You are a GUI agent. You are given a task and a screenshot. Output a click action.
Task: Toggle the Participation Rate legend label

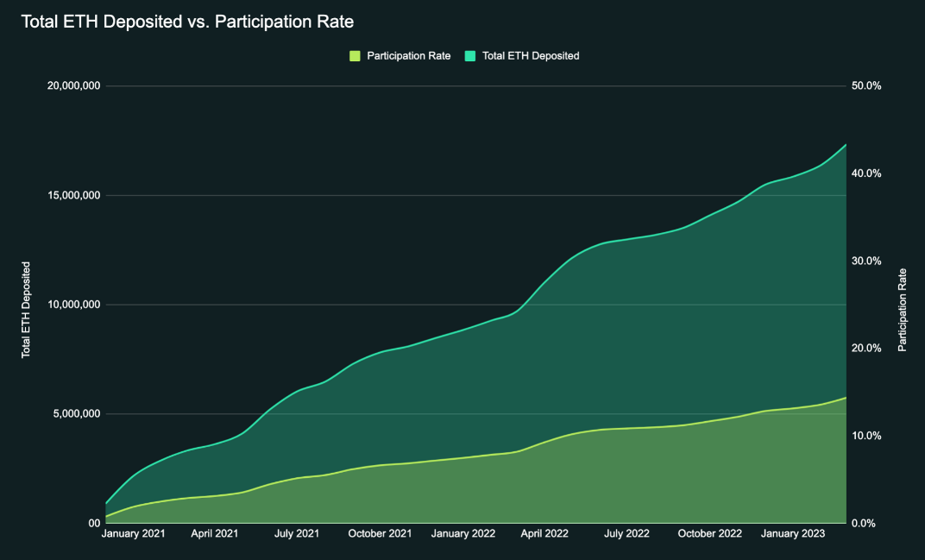(x=408, y=56)
